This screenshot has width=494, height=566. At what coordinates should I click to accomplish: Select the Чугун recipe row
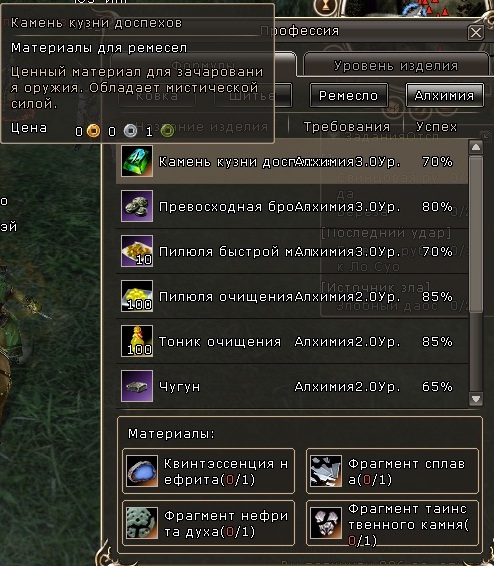(292, 386)
